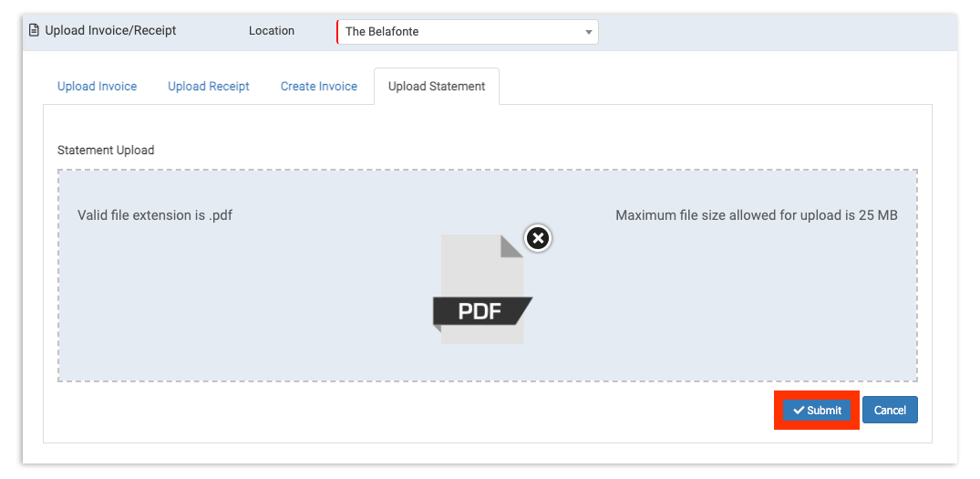Click the document icon beside Upload Invoice/Receipt
Viewport: 980px width, 479px height.
pos(35,30)
